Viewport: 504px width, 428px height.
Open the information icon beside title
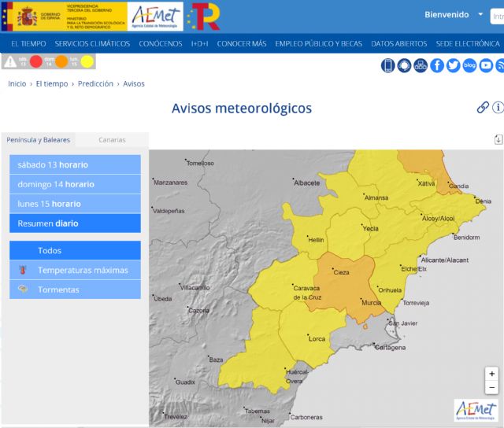click(x=498, y=107)
